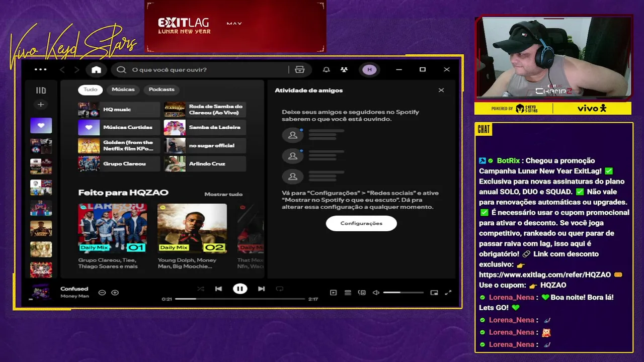Skip to previous track
Image resolution: width=644 pixels, height=362 pixels.
click(218, 289)
